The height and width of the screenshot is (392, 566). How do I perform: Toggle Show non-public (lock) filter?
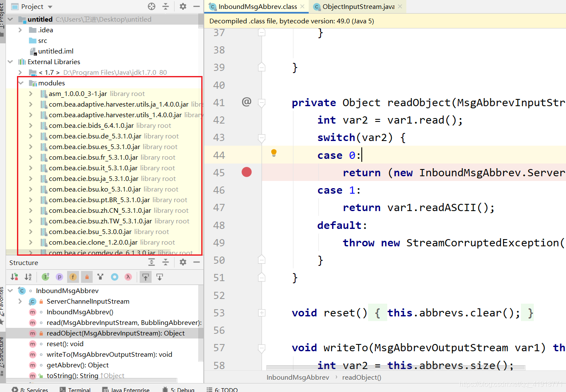click(87, 277)
